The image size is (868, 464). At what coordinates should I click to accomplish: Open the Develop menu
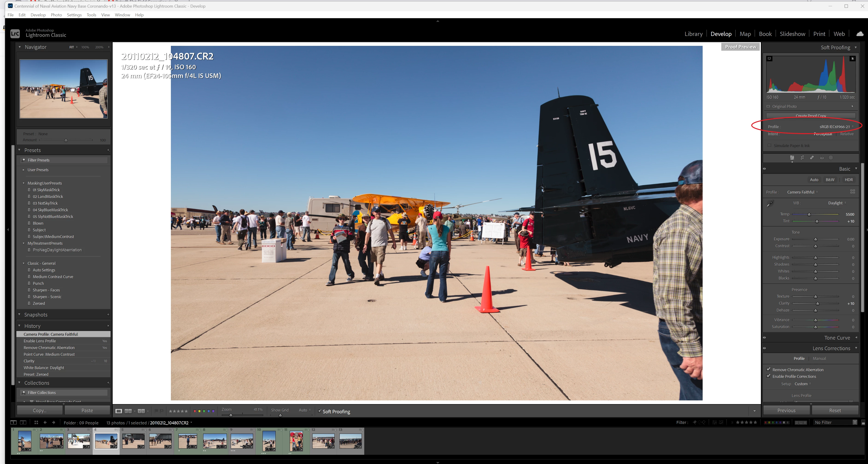tap(38, 15)
